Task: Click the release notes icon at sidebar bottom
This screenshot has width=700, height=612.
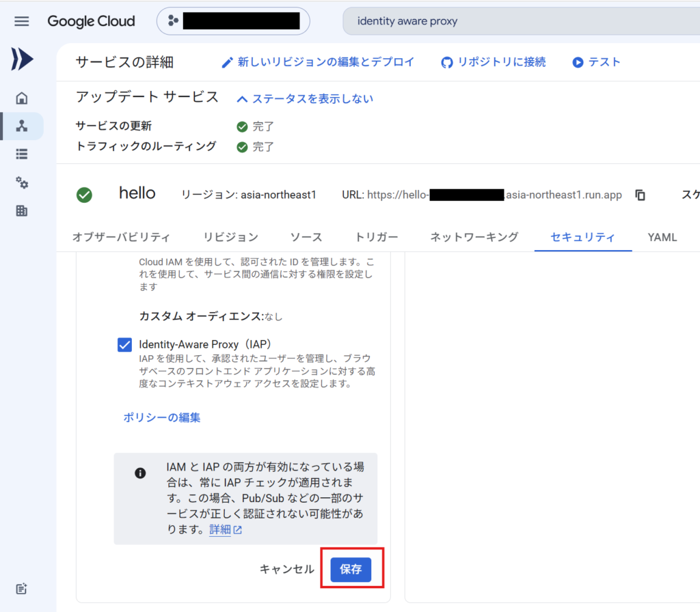Action: pyautogui.click(x=21, y=589)
